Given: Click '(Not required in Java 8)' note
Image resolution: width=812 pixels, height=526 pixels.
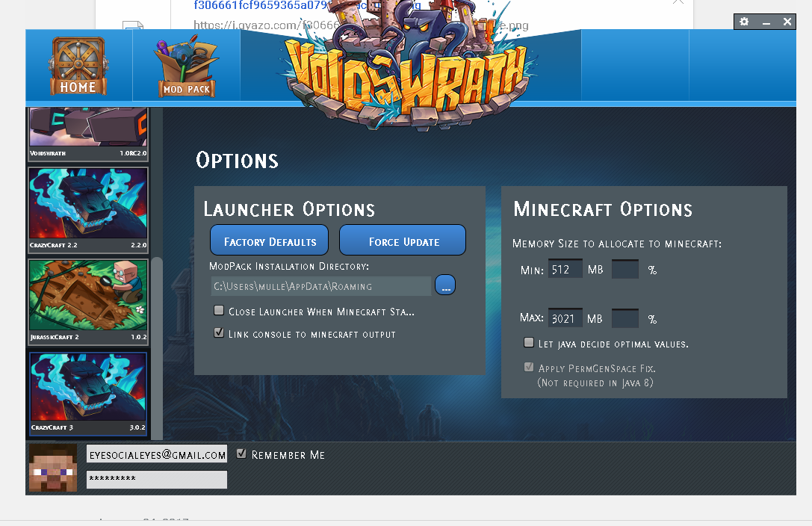Looking at the screenshot, I should click(595, 383).
